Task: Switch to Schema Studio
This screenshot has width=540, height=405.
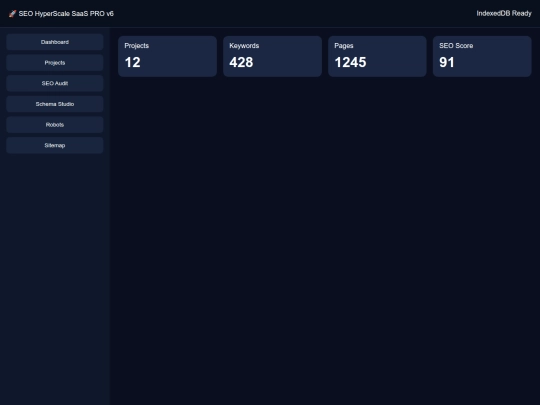Action: coord(55,104)
